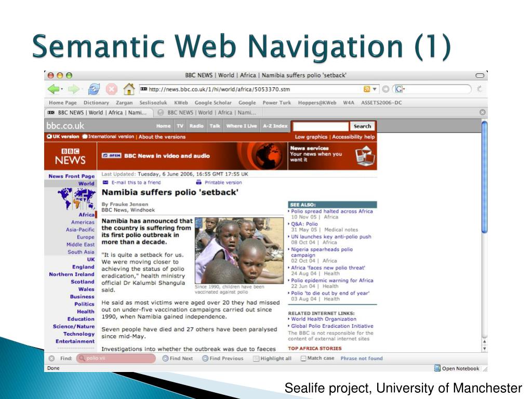The image size is (532, 399).
Task: Open Notebook from the status bar icon
Action: pos(437,368)
